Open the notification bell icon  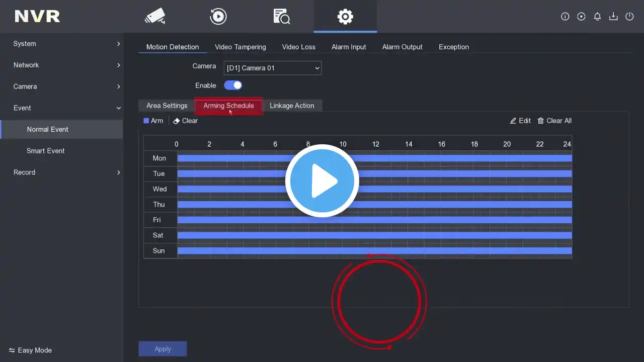[597, 17]
